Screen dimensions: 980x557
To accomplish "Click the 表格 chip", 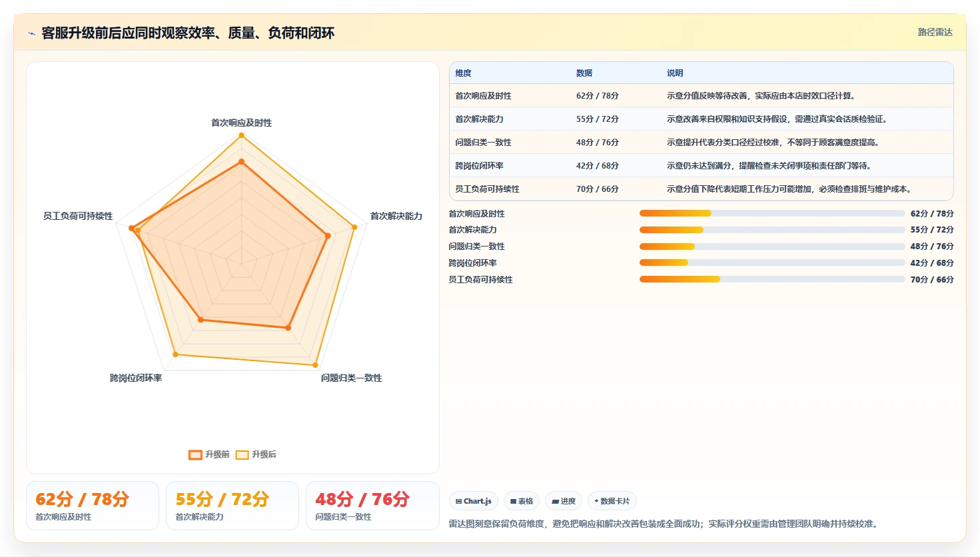I will 522,501.
